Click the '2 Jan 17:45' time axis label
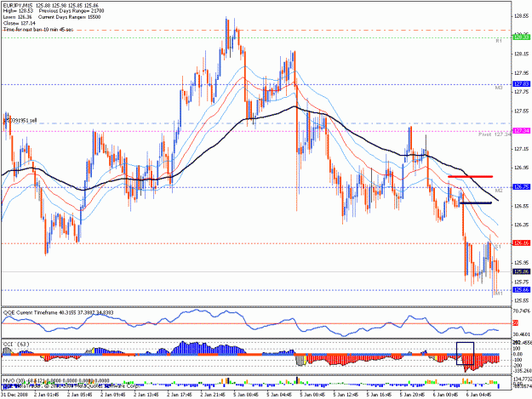Image resolution: width=532 pixels, height=399 pixels. point(180,395)
